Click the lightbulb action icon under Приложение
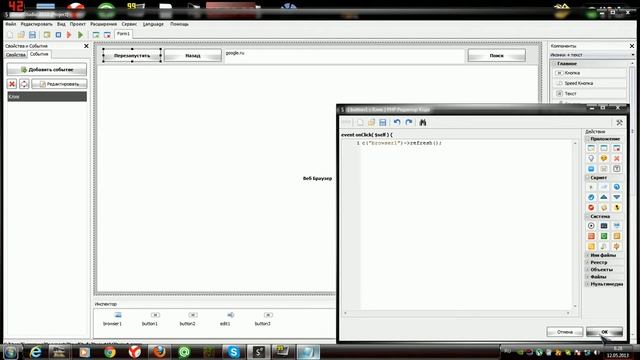Viewport: 640px width, 360px height. click(591, 158)
